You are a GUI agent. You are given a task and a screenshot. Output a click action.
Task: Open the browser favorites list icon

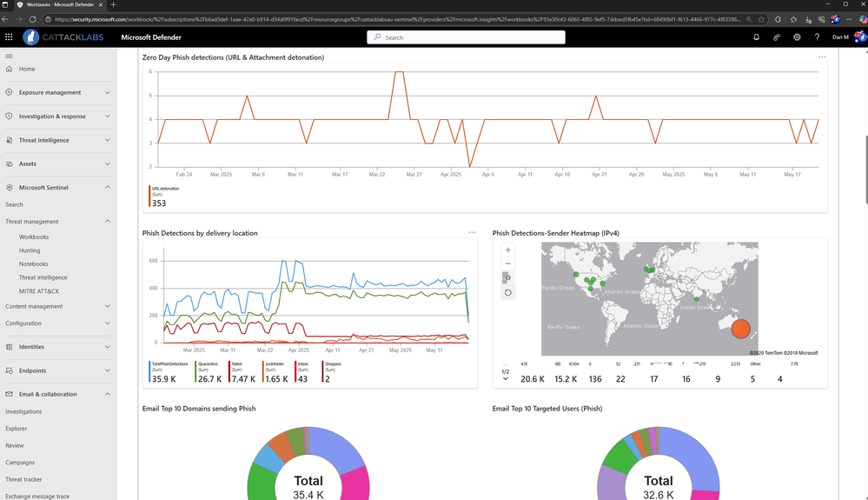point(793,19)
